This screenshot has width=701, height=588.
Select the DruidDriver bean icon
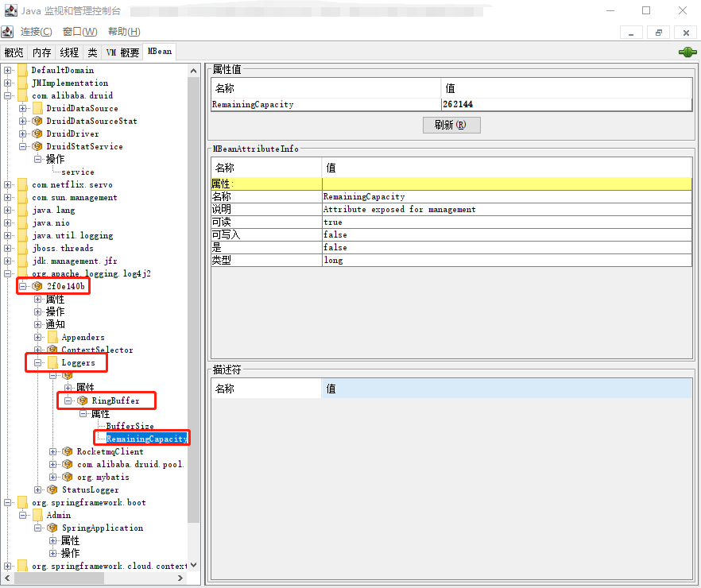point(37,133)
